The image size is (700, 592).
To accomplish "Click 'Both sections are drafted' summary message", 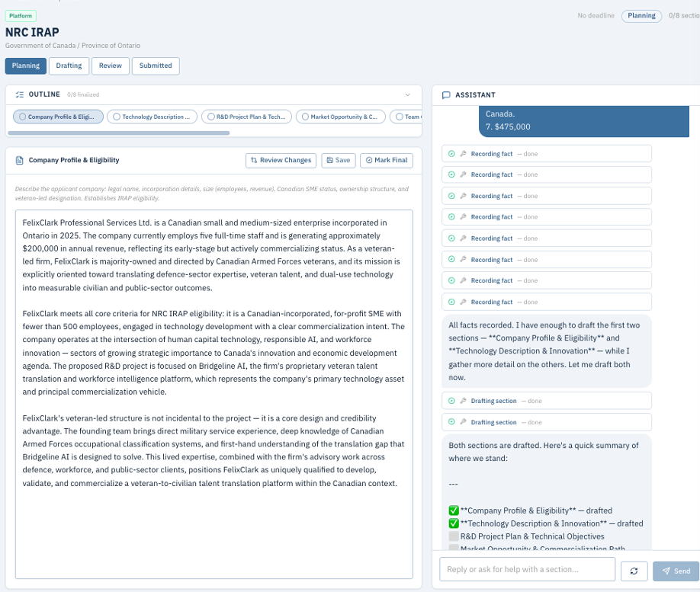I will (547, 492).
